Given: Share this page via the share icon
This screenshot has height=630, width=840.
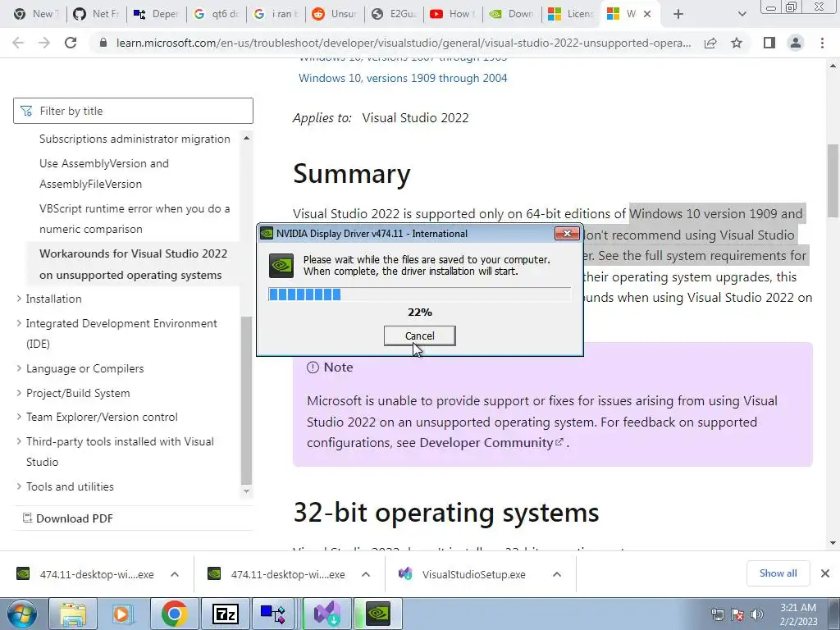Looking at the screenshot, I should click(710, 43).
